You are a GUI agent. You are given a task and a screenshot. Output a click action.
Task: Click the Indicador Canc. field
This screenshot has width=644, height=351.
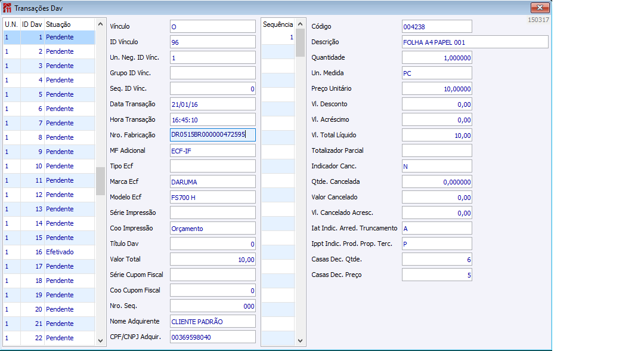tap(437, 166)
